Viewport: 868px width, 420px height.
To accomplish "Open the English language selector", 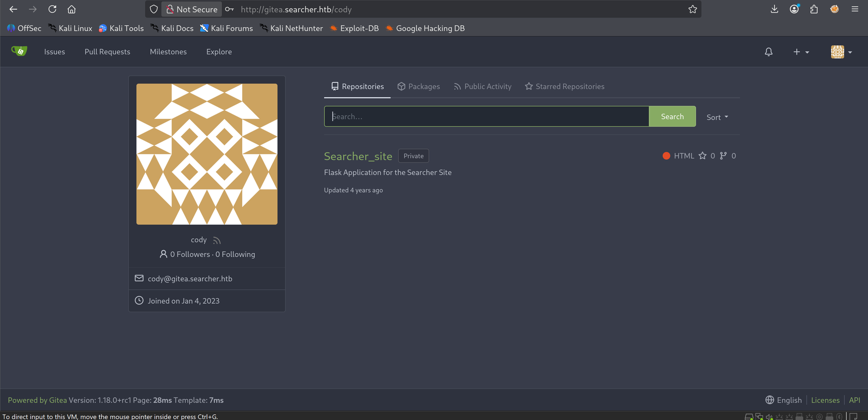I will [784, 400].
